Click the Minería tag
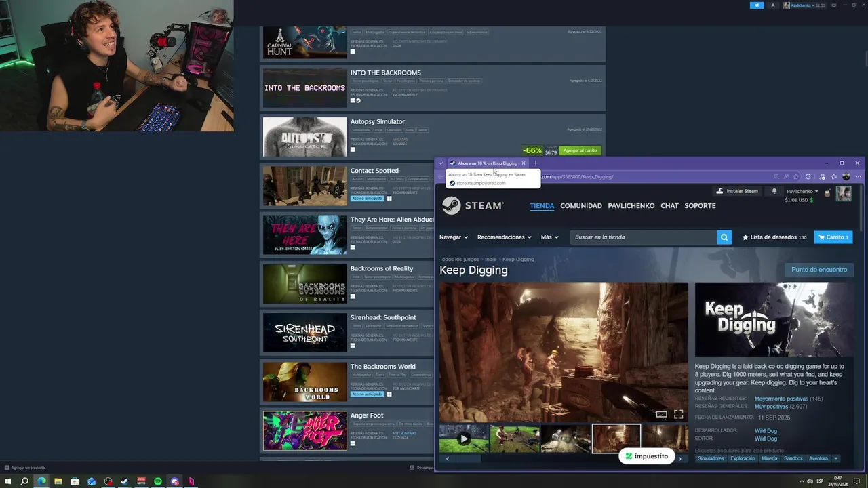Screen dimensions: 868x488 point(770,458)
